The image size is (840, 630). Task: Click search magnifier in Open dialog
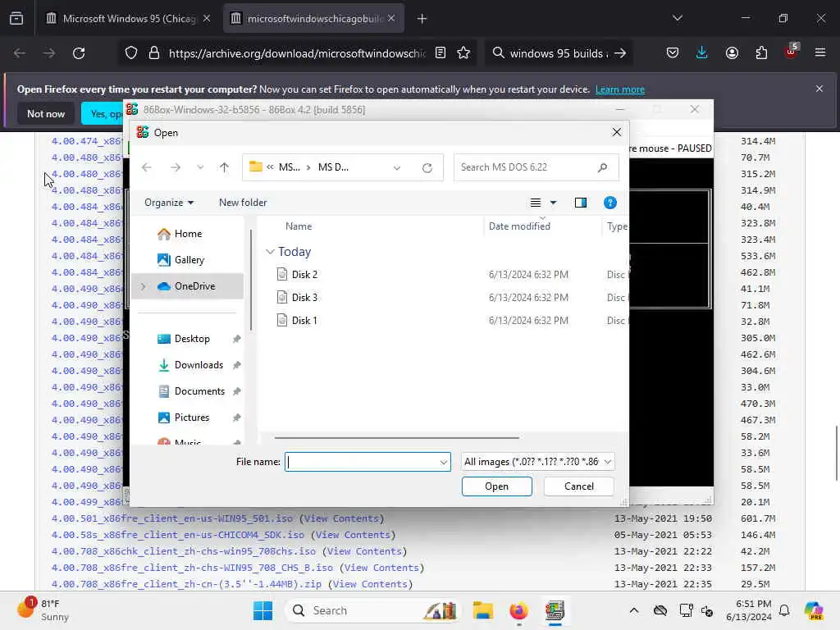[x=603, y=167]
